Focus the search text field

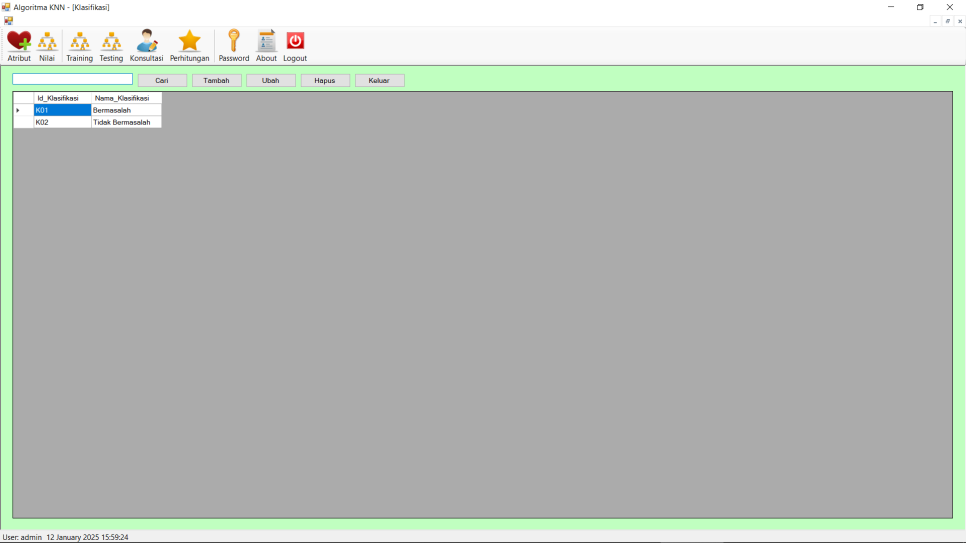pos(72,79)
